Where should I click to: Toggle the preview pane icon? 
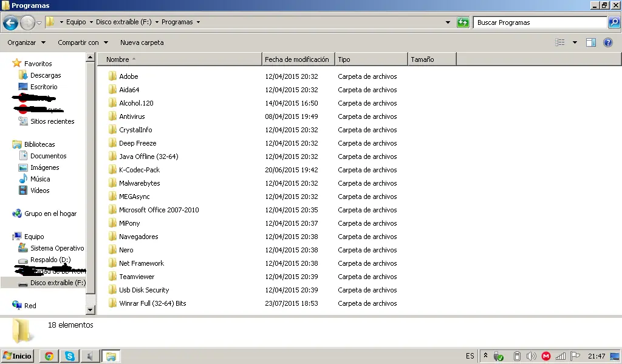(x=590, y=42)
